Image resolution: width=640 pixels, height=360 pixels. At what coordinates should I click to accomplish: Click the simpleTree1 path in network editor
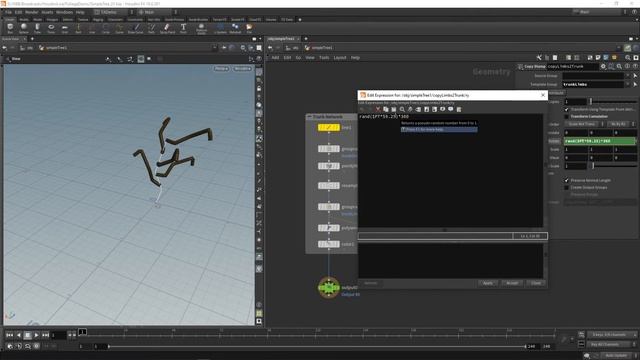322,48
